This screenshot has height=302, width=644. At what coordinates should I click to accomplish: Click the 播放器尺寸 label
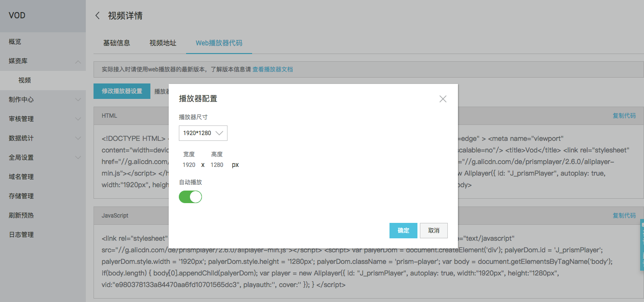(193, 117)
